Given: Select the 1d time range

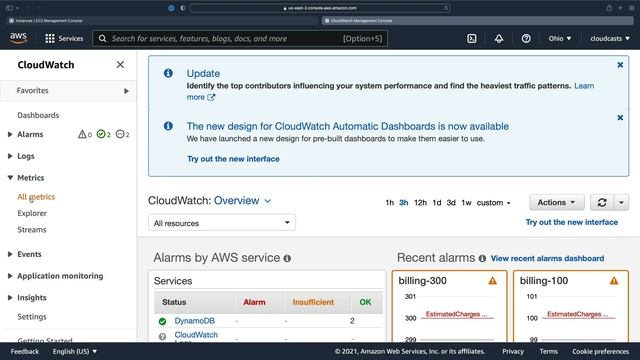Looking at the screenshot, I should [437, 202].
